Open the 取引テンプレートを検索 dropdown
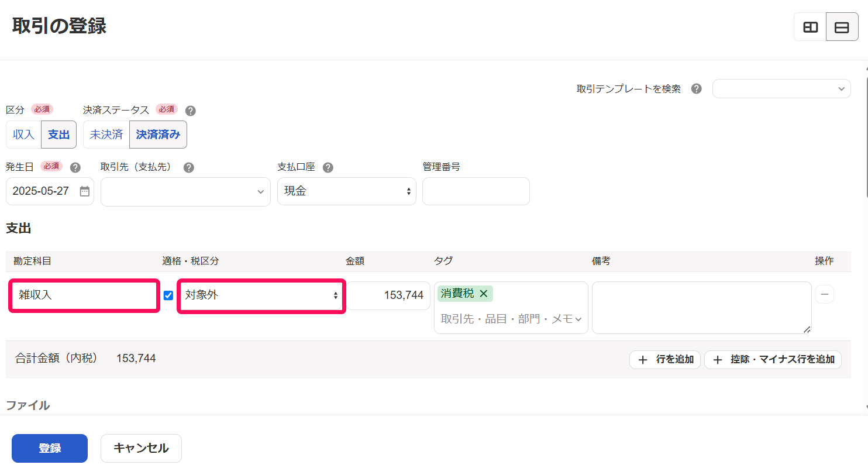The image size is (868, 475). pyautogui.click(x=781, y=89)
